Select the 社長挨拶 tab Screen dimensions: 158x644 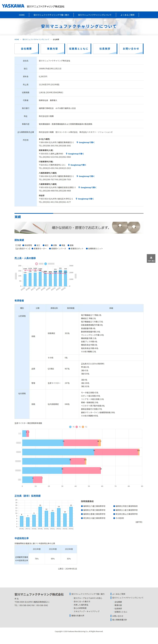point(105,49)
